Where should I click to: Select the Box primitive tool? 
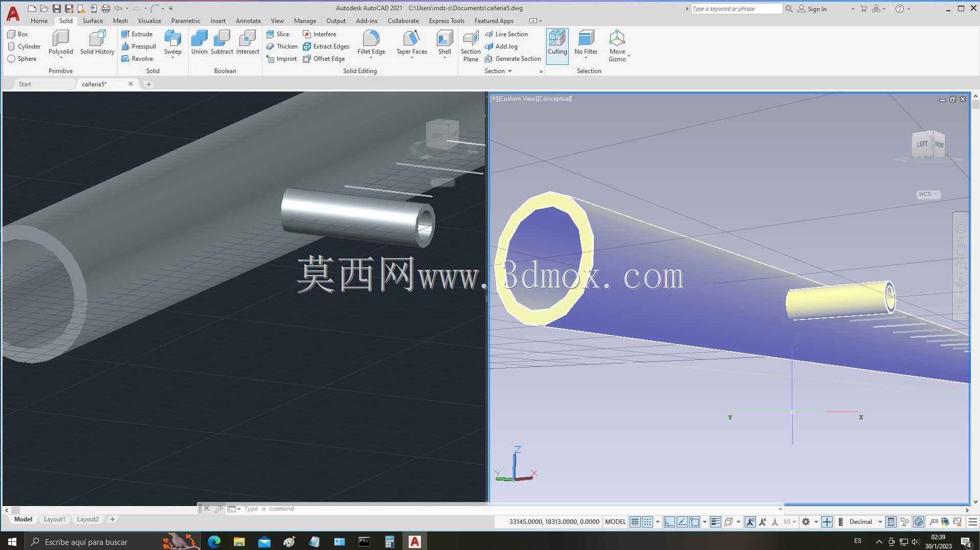18,34
